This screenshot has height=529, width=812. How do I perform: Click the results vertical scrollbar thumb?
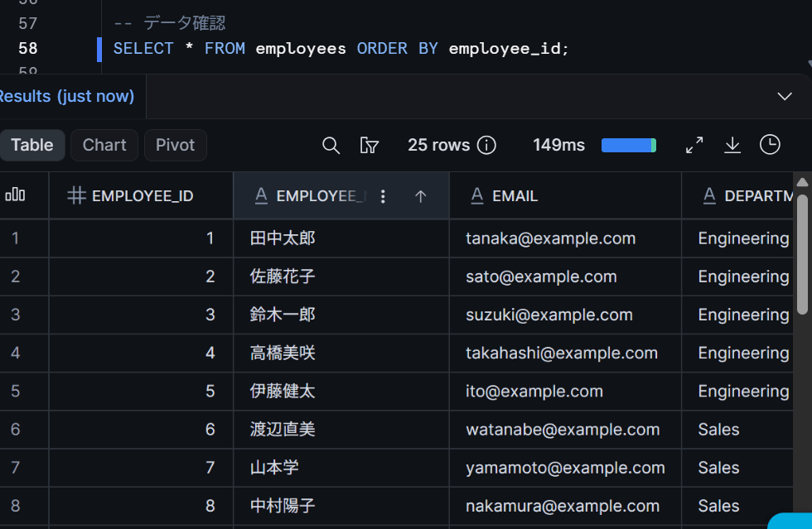(802, 254)
